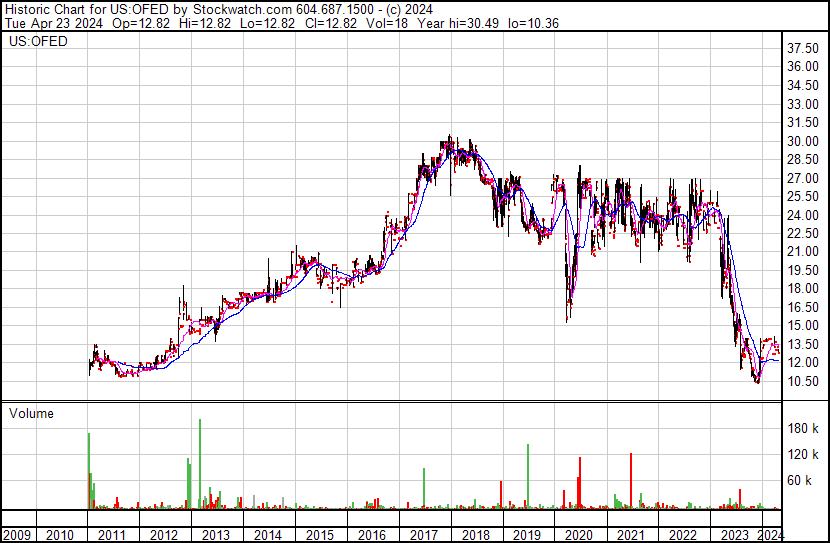Select the 2011 year marker on timeline
830x543 pixels.
tap(112, 535)
